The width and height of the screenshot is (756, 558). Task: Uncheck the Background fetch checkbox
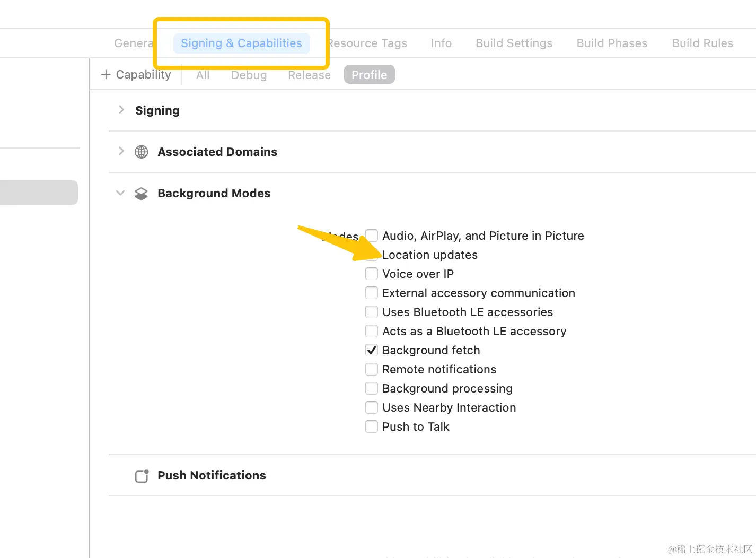click(x=372, y=350)
